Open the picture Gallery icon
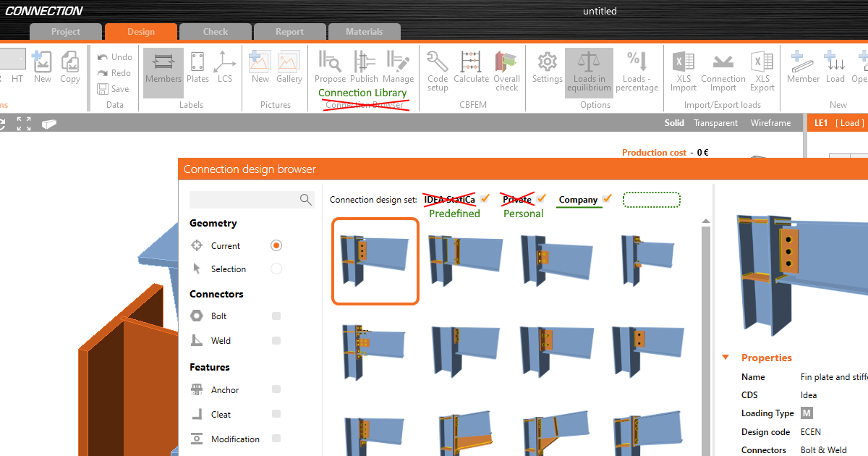868x456 pixels. tap(289, 67)
